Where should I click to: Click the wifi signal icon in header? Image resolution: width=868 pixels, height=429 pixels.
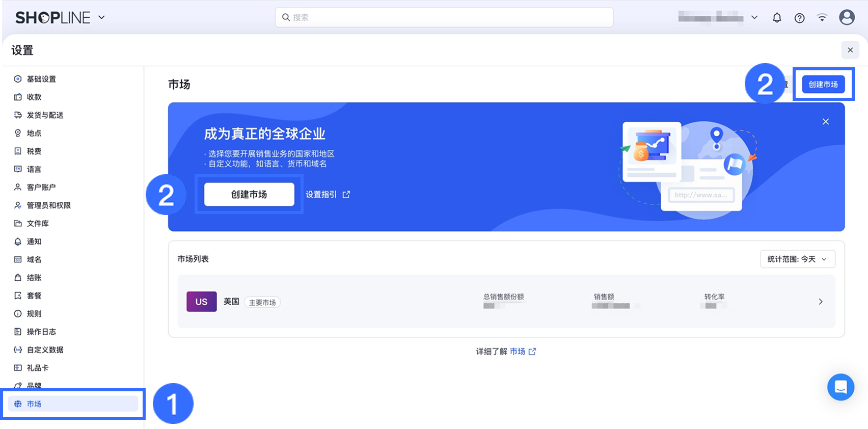(822, 18)
